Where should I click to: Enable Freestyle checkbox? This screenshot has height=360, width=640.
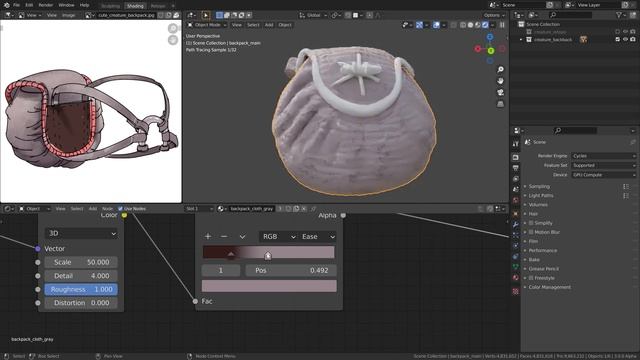(531, 278)
